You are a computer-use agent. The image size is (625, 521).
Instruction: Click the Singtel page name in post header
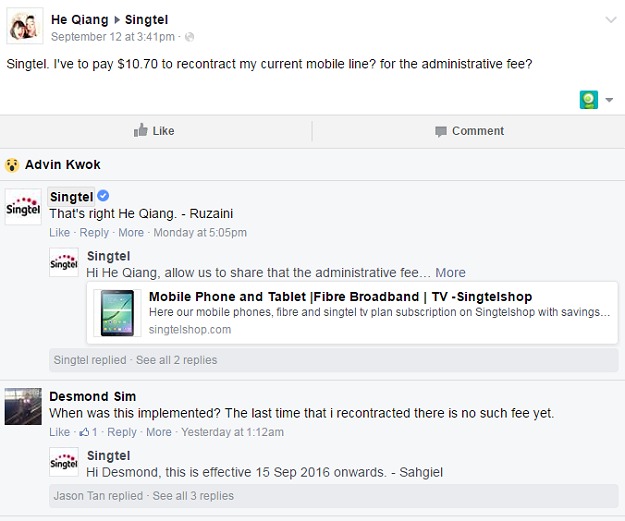tap(146, 20)
